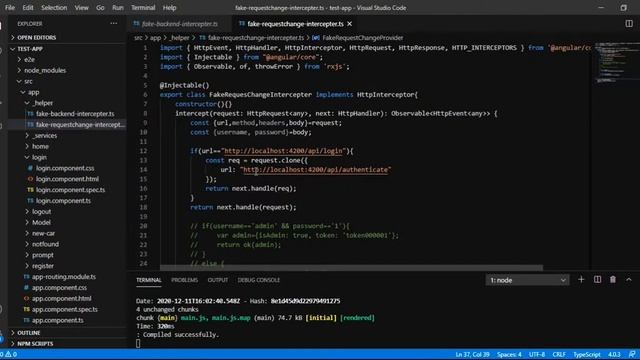Split the terminal panel
The height and width of the screenshot is (360, 640).
[x=597, y=280]
